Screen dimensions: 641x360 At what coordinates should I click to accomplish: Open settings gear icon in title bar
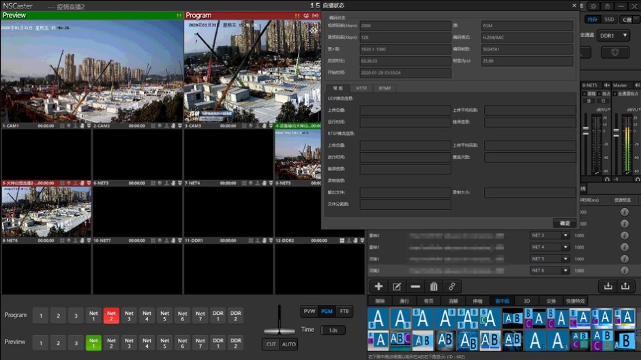(x=593, y=6)
